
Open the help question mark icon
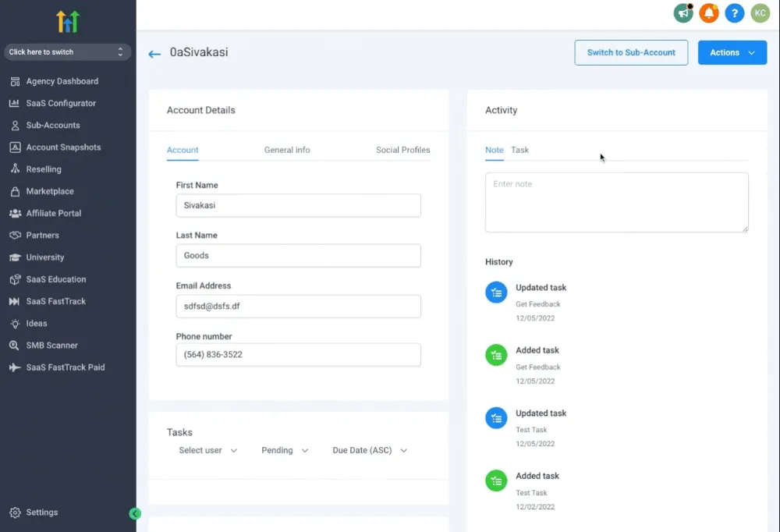734,13
